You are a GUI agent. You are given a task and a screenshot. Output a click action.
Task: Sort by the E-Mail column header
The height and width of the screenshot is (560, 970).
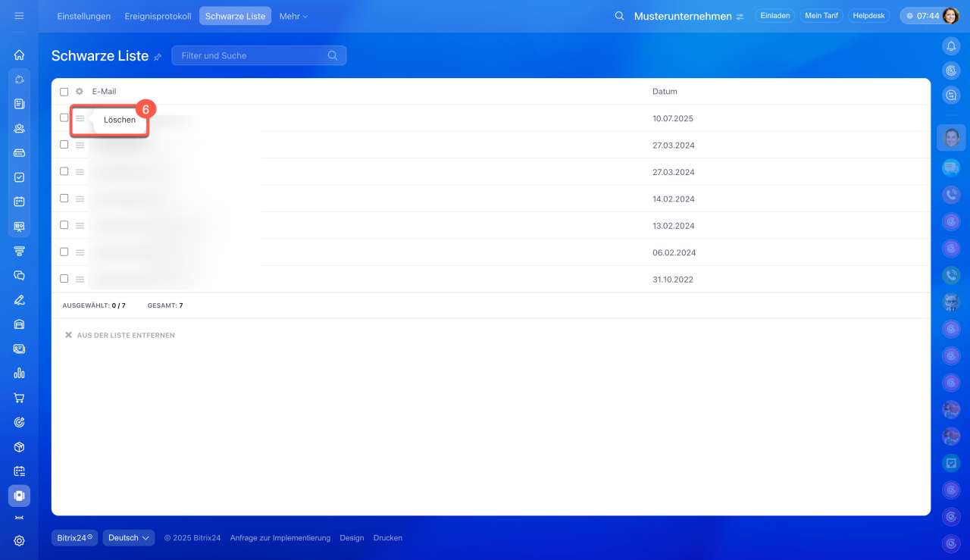coord(105,92)
